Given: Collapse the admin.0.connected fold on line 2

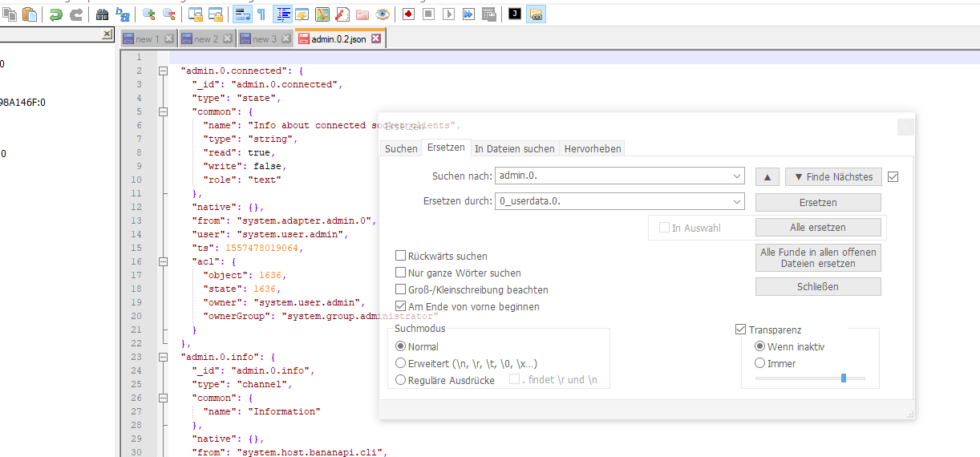Looking at the screenshot, I should pyautogui.click(x=163, y=71).
